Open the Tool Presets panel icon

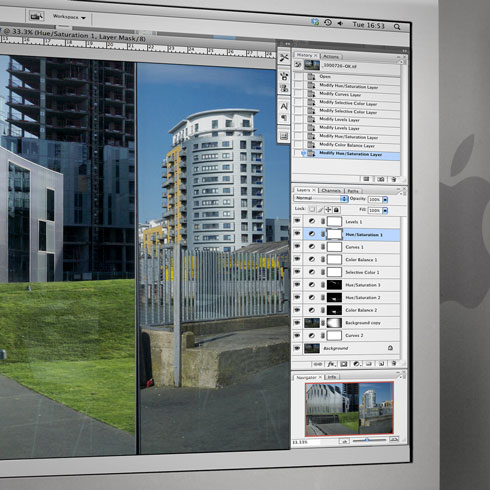284,58
